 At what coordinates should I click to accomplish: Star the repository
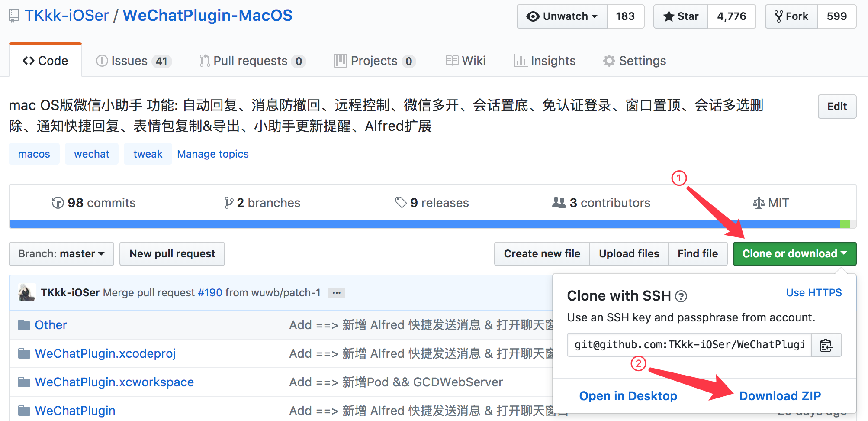click(x=681, y=16)
